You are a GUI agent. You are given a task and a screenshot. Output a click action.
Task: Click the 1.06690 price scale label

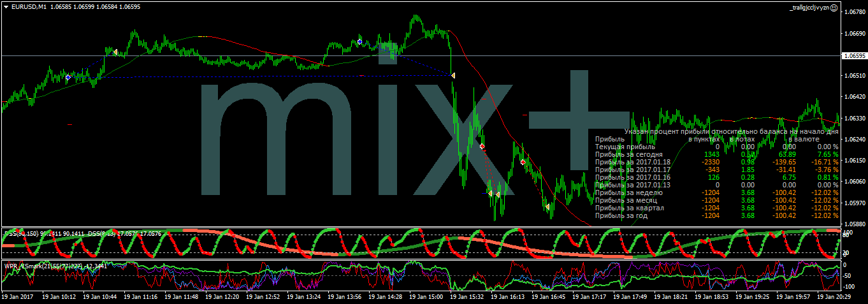pyautogui.click(x=855, y=33)
